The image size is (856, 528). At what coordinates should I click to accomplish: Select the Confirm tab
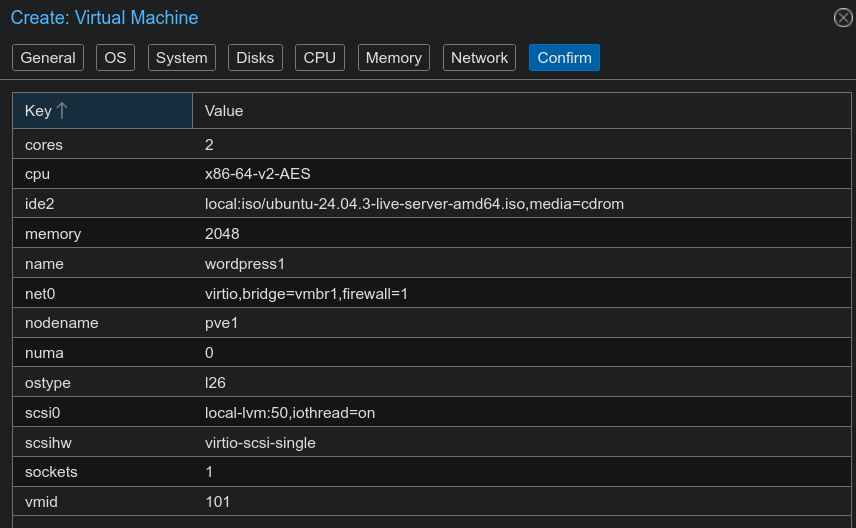pyautogui.click(x=564, y=58)
